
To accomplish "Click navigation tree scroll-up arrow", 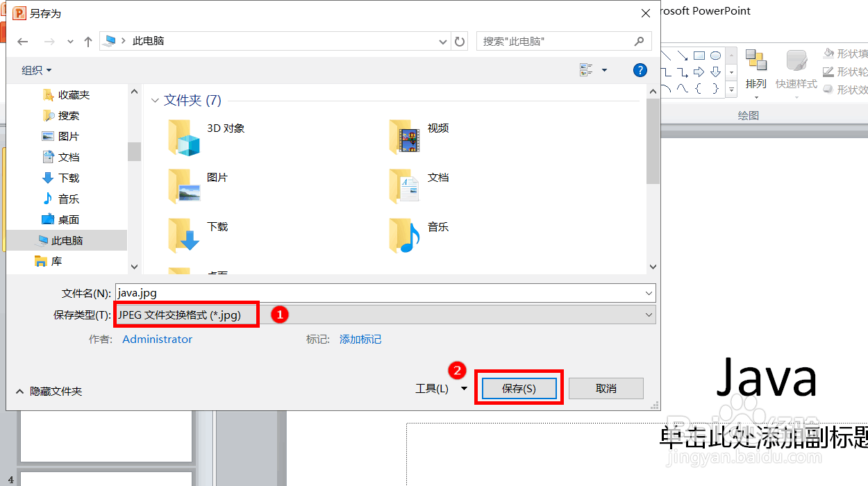I will pyautogui.click(x=134, y=91).
